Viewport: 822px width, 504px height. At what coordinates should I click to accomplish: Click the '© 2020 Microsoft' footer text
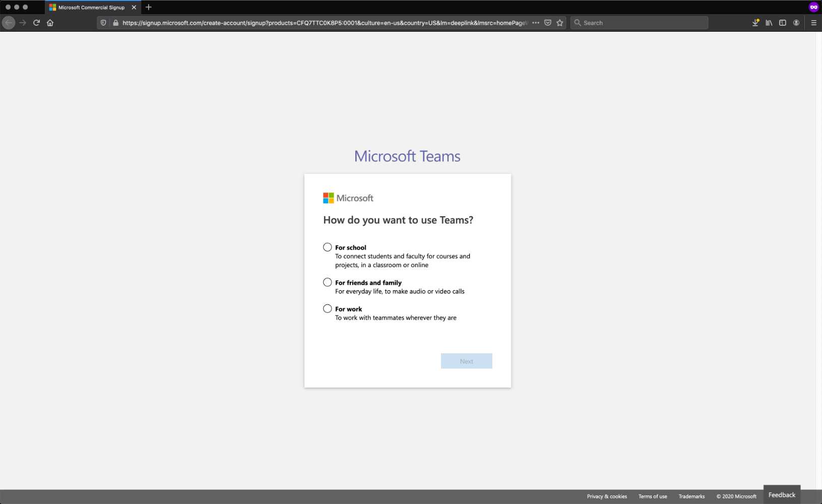click(736, 496)
